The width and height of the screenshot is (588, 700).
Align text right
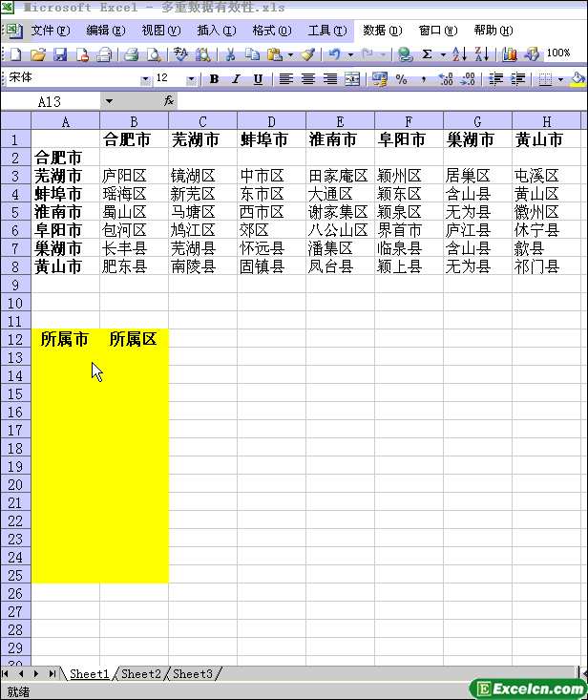330,79
